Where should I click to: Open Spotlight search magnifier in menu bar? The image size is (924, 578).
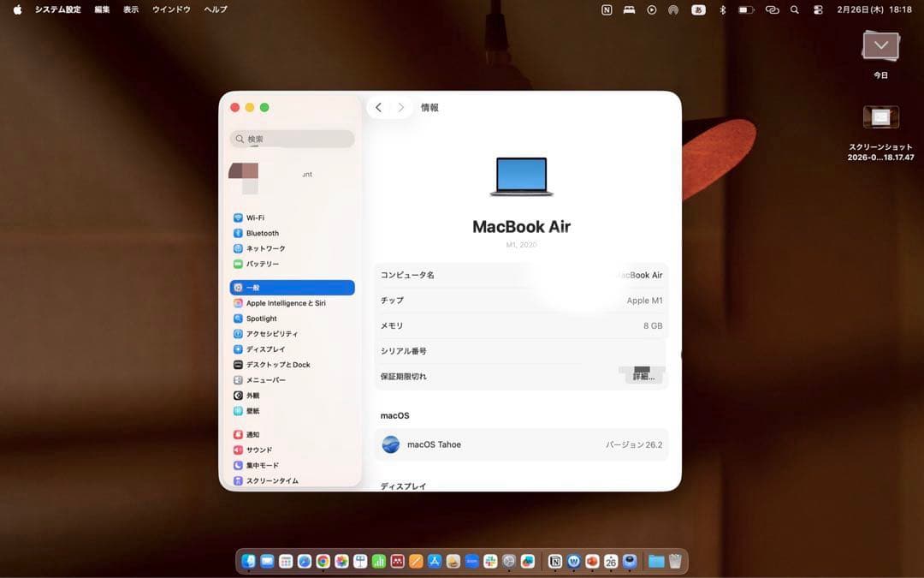click(x=795, y=9)
